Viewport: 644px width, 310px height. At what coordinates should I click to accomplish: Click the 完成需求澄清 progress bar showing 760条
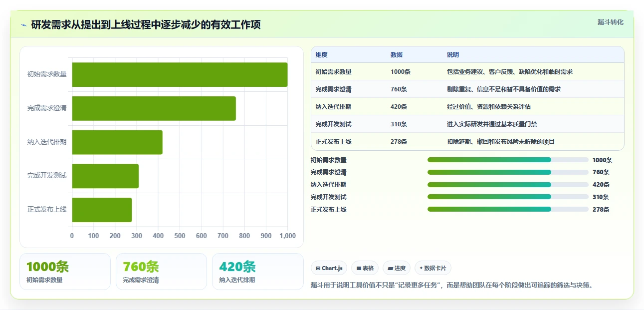coord(508,172)
